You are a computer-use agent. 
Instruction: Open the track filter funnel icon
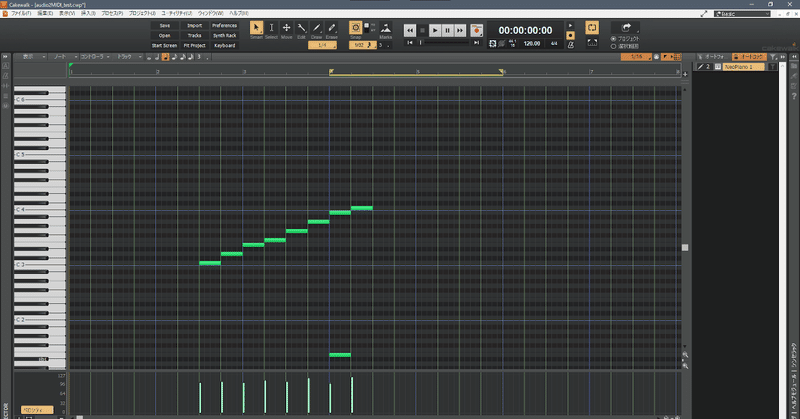[x=773, y=57]
